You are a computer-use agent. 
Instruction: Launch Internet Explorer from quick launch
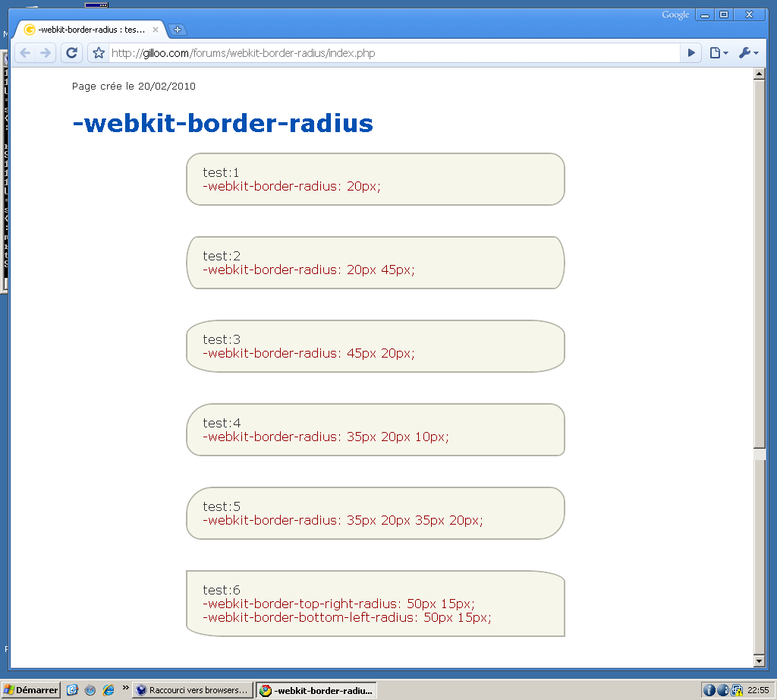coord(109,690)
